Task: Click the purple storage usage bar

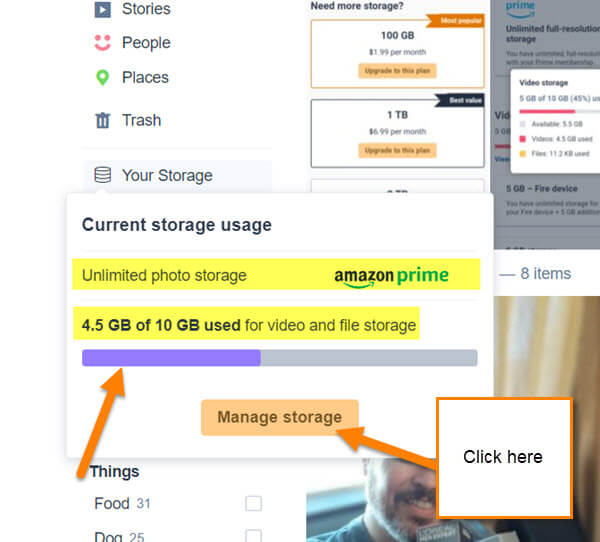Action: coord(171,358)
